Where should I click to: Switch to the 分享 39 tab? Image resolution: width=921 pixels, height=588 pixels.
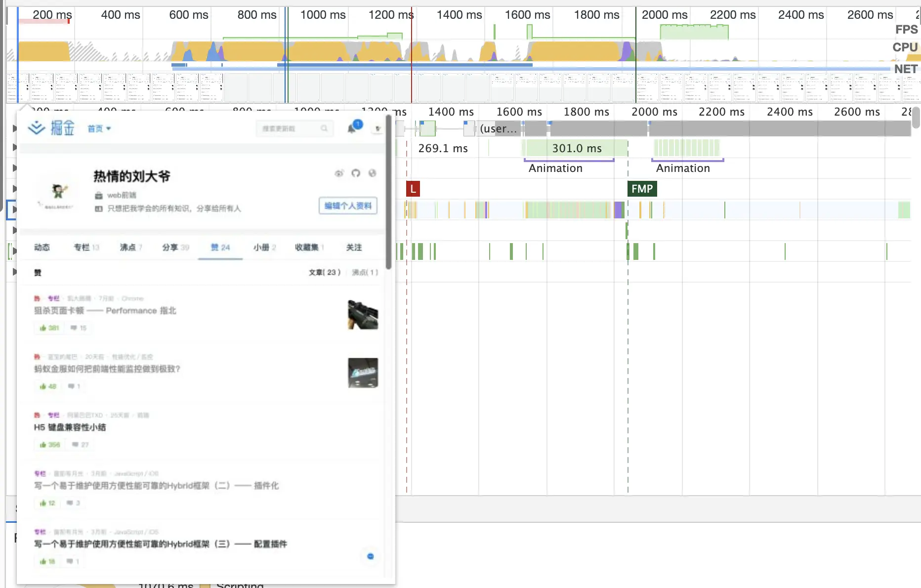175,248
